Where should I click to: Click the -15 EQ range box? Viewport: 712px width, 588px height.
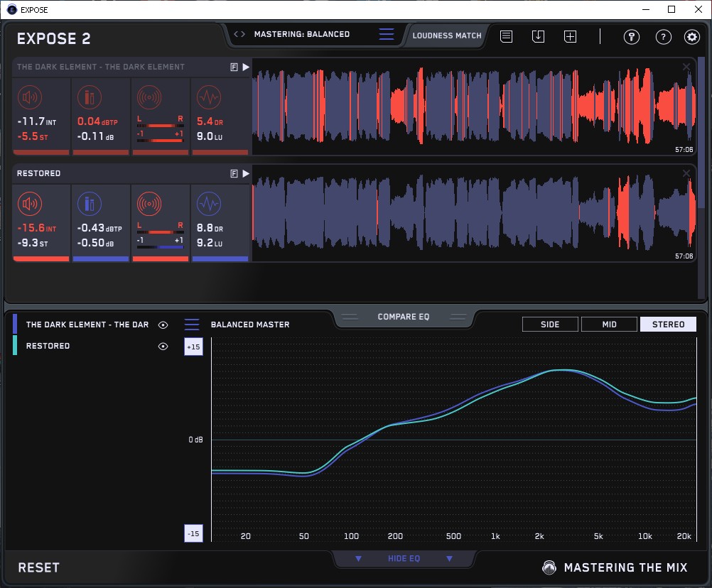click(193, 533)
